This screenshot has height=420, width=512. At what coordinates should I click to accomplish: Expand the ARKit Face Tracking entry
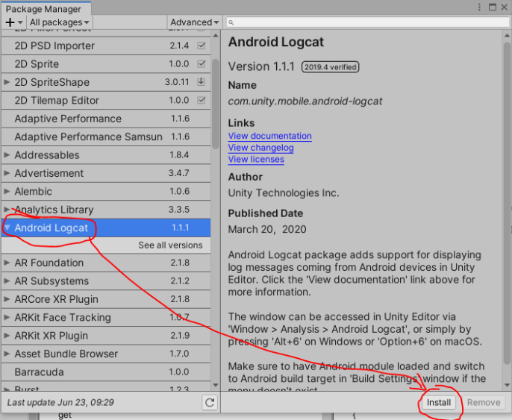pos(7,317)
